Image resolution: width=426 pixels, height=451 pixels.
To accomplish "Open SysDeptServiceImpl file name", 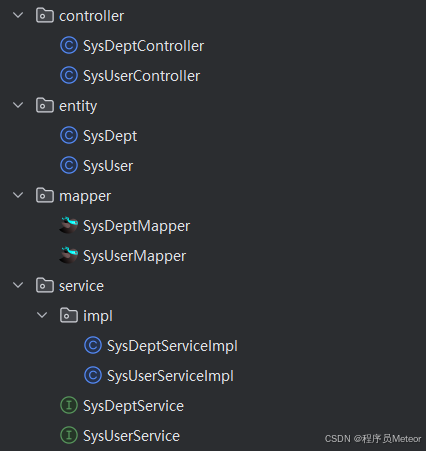I will tap(172, 346).
